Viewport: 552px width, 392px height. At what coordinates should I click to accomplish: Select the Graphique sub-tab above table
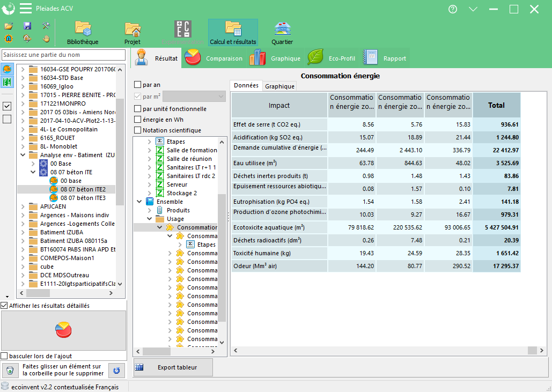[279, 86]
